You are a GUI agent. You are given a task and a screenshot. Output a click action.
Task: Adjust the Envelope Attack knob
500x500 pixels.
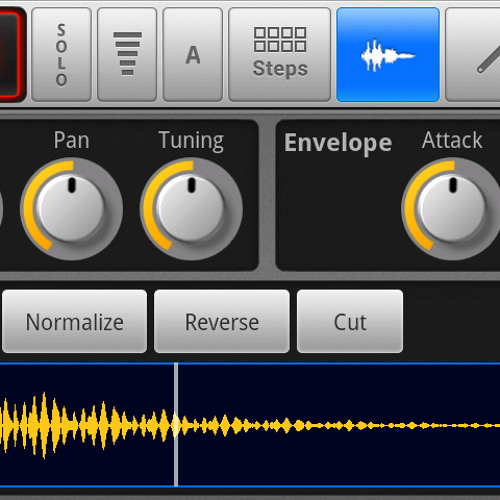click(452, 209)
